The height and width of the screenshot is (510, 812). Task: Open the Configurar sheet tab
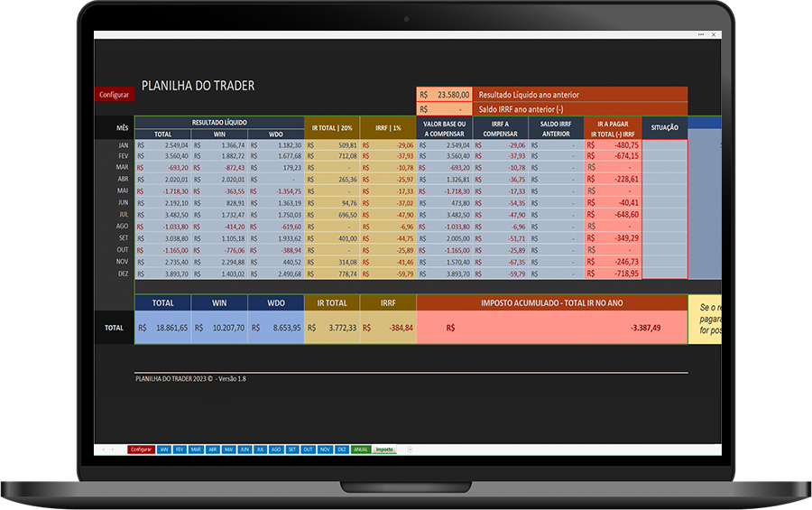(141, 449)
